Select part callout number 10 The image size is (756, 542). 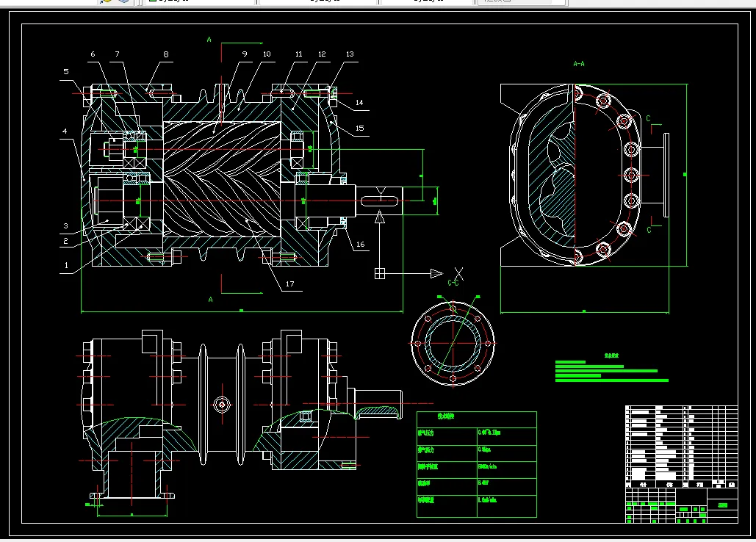[267, 54]
